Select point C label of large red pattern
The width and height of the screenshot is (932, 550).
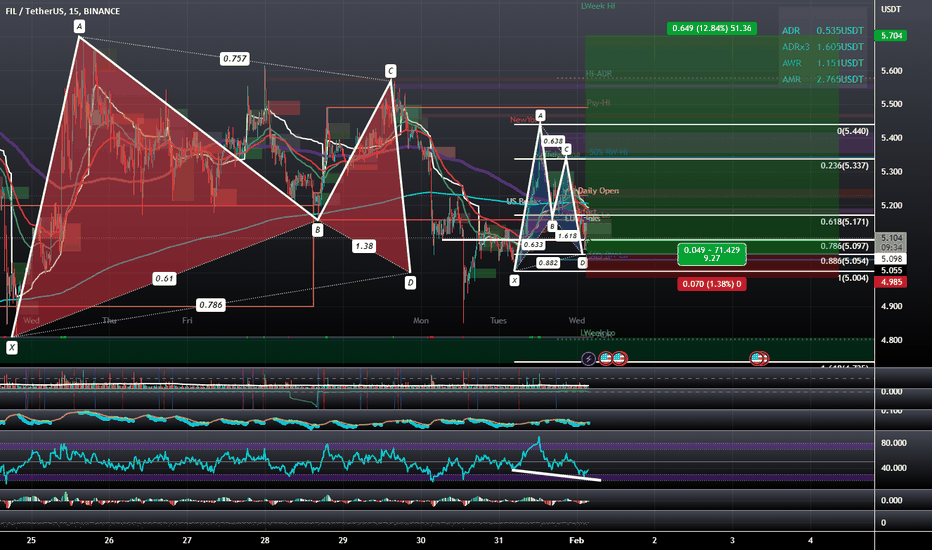pos(391,71)
